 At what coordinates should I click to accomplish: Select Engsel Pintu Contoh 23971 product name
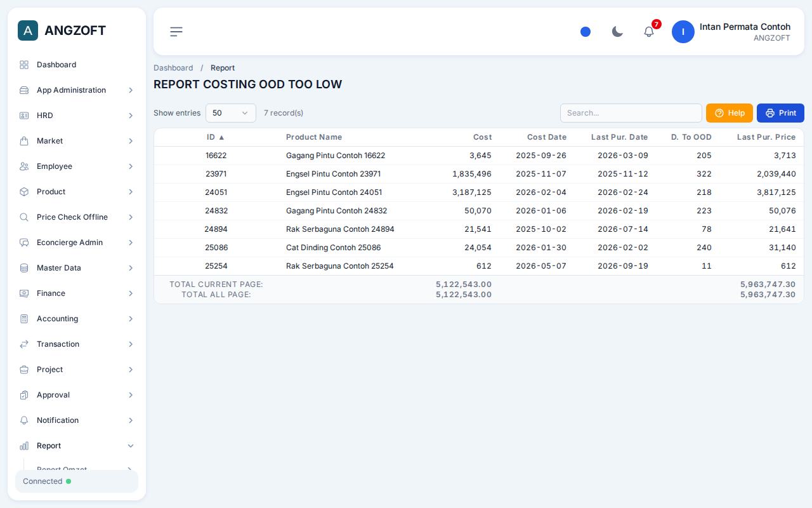(333, 174)
